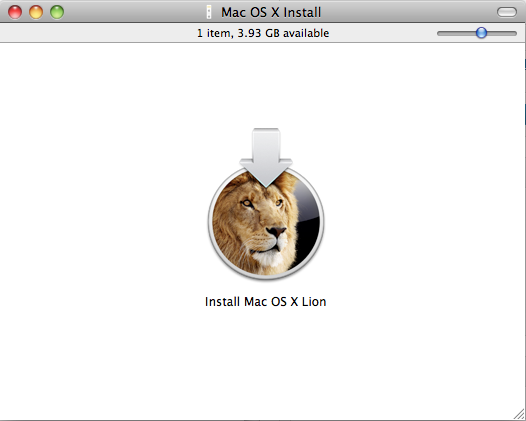Screen dimensions: 526x421
Task: Toggle toolbar visibility with pill-shaped button
Action: 507,12
